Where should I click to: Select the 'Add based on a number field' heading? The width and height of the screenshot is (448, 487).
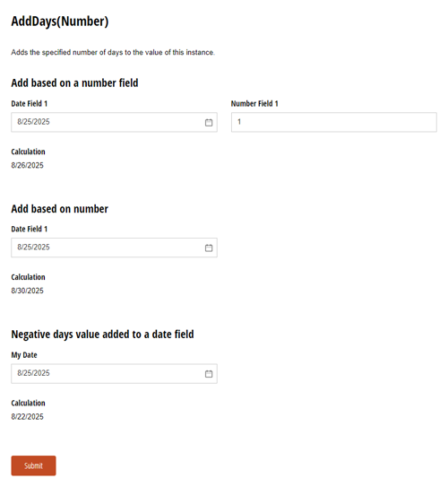[74, 83]
